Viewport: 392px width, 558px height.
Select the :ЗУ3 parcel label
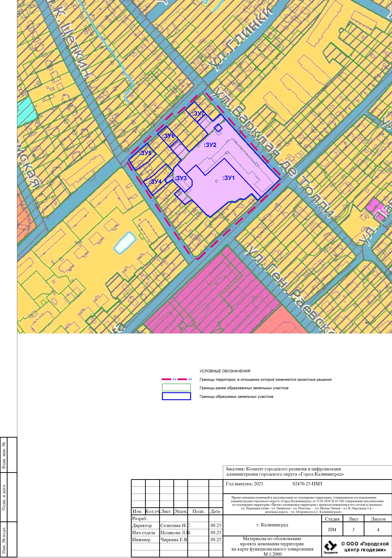[x=181, y=178]
